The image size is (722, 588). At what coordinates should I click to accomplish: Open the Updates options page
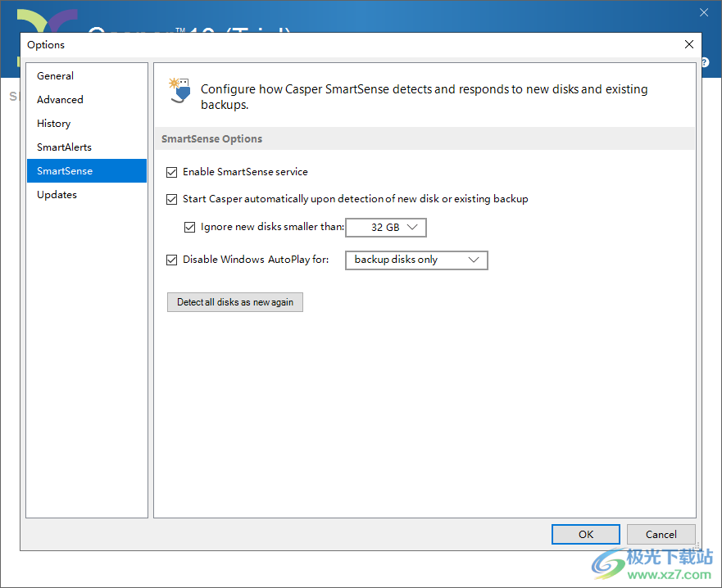pos(57,195)
